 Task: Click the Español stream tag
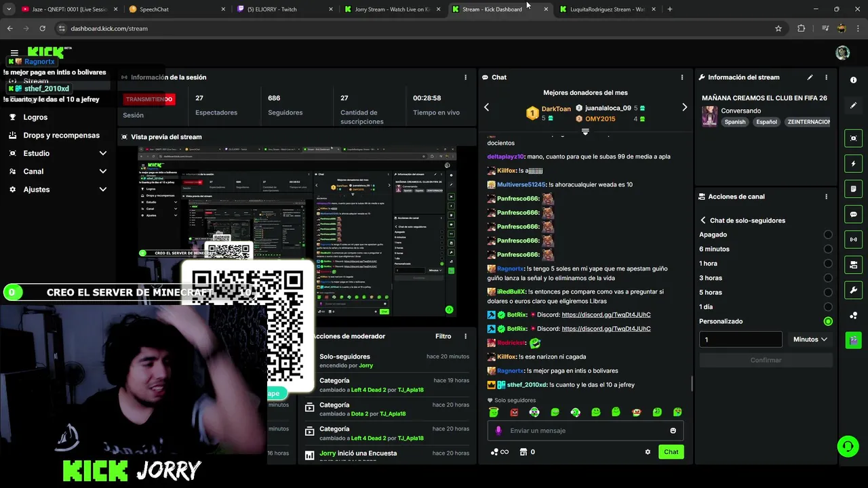[x=766, y=122]
